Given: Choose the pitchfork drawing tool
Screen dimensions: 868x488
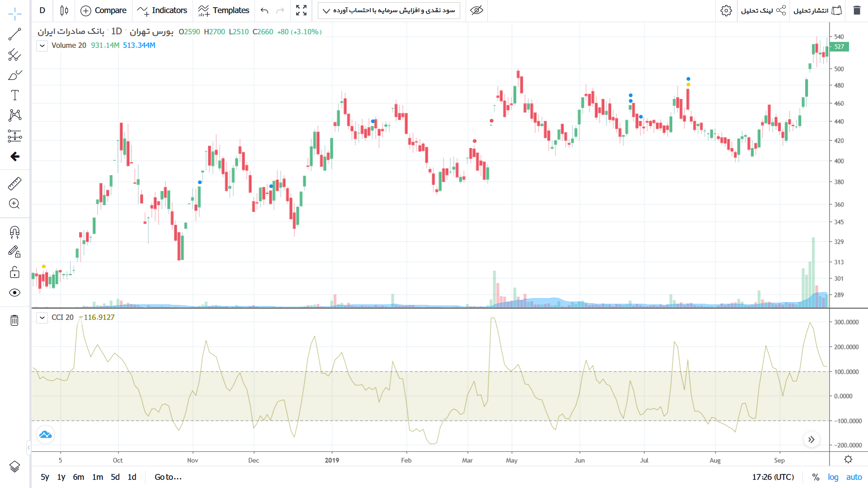Looking at the screenshot, I should point(15,55).
